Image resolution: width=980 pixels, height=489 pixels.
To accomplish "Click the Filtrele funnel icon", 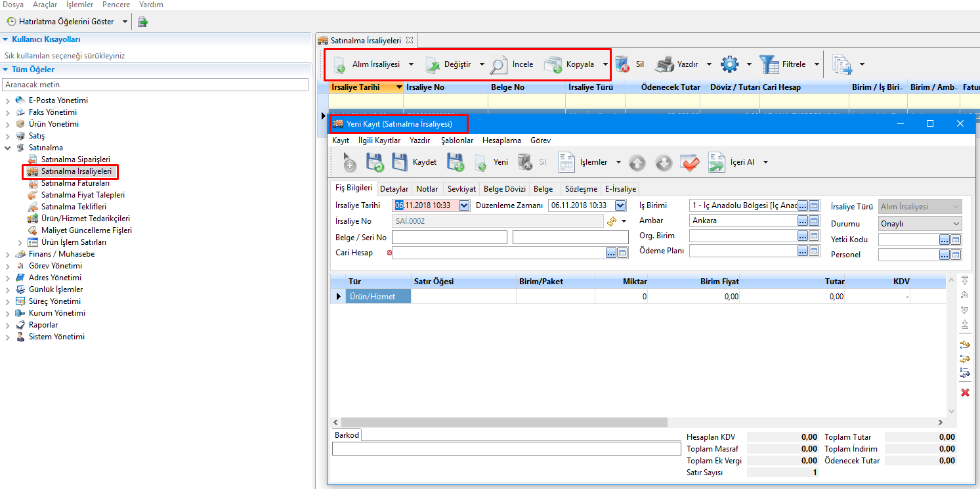I will pyautogui.click(x=769, y=64).
